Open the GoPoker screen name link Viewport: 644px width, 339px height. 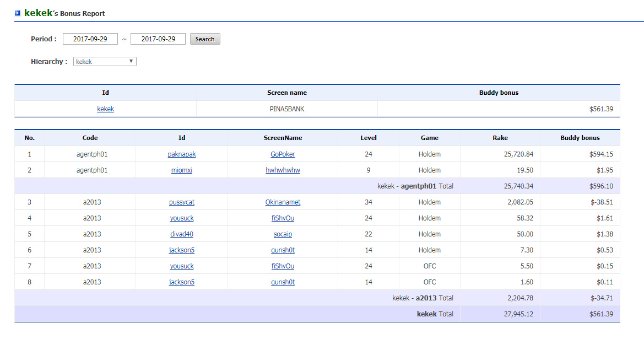(283, 154)
